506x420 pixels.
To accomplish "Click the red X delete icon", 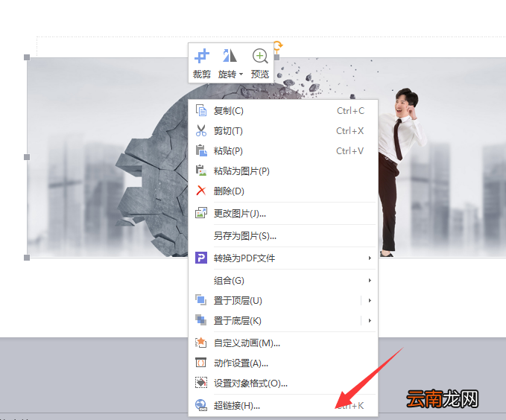I will (x=201, y=191).
